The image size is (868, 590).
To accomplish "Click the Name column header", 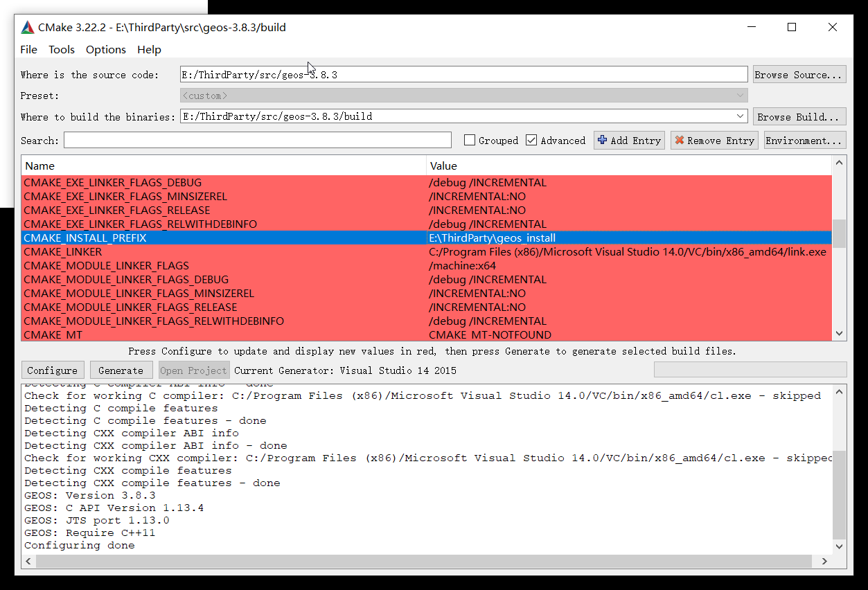I will [x=224, y=166].
